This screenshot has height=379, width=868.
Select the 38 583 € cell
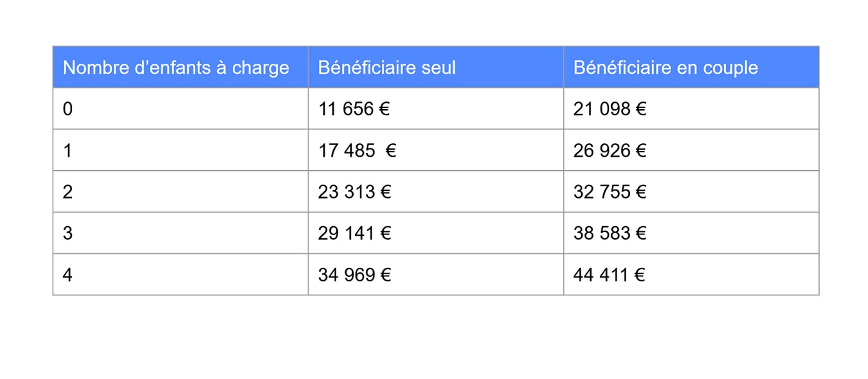610,233
